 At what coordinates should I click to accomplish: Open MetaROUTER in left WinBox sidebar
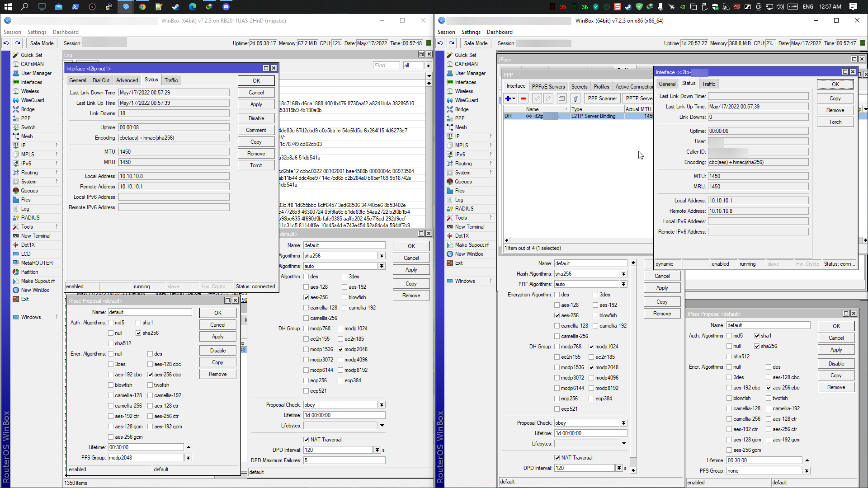point(37,263)
